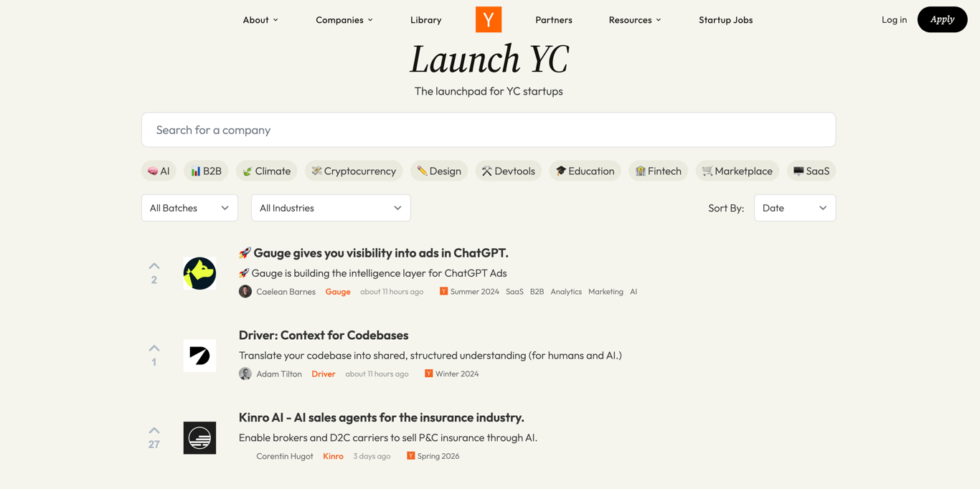Click Adam Tilton's avatar photo
The height and width of the screenshot is (489, 980).
pos(245,374)
